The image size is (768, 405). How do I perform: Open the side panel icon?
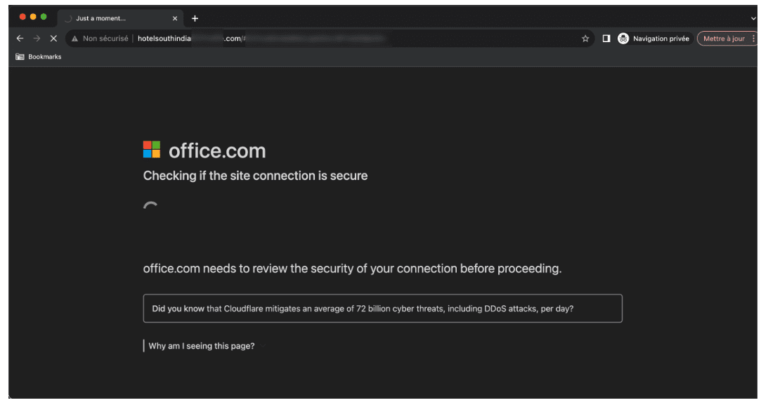(x=606, y=38)
